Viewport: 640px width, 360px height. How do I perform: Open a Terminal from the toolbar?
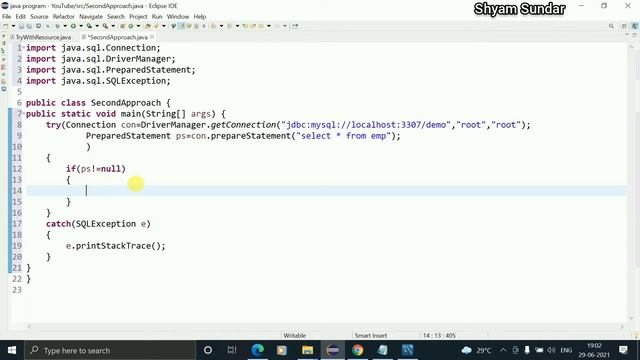[x=38, y=26]
